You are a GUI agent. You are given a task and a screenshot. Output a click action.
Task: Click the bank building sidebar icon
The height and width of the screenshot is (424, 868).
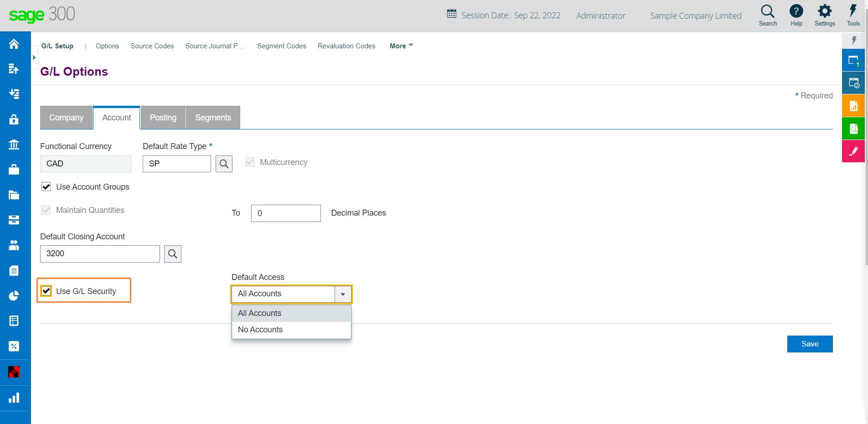pyautogui.click(x=14, y=145)
